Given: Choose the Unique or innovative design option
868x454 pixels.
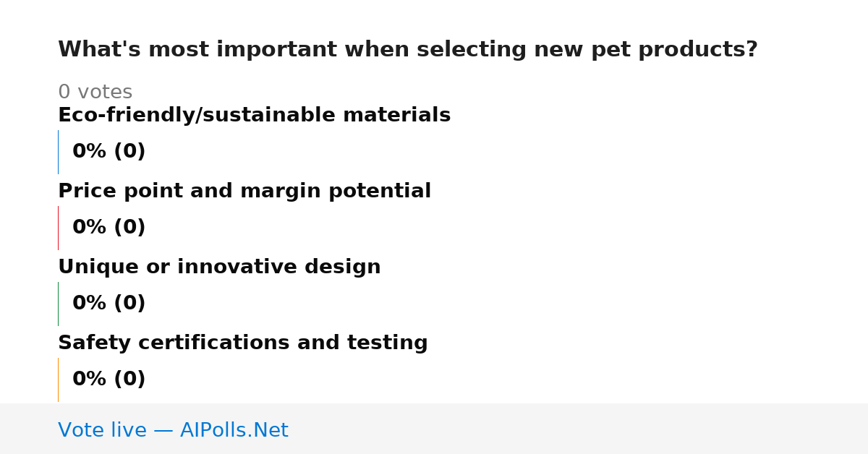Looking at the screenshot, I should (219, 267).
